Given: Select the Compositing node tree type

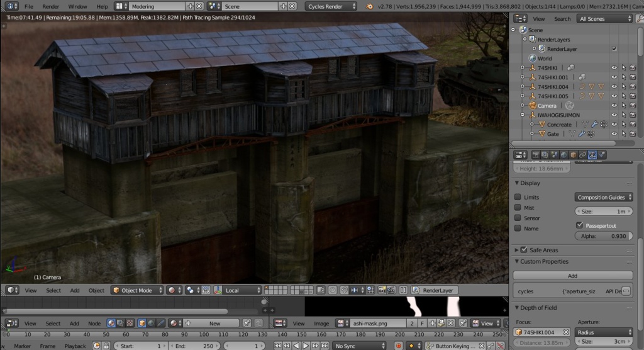Looking at the screenshot, I should click(x=120, y=324).
